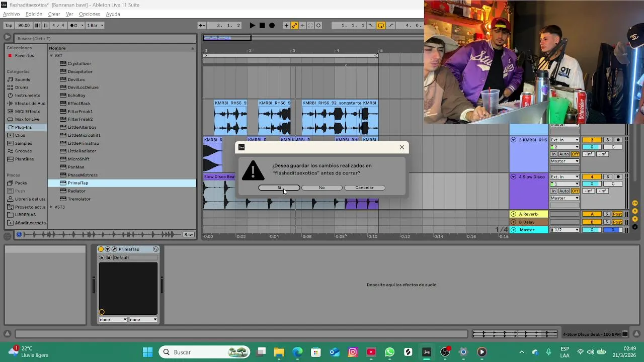
Task: Click the Sí button in the save dialog
Action: pos(279,188)
